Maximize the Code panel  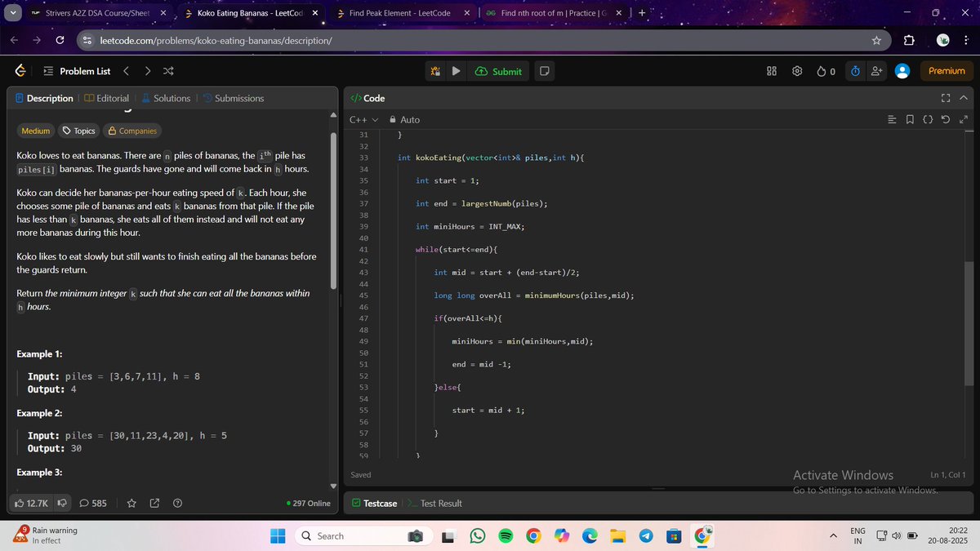[946, 98]
